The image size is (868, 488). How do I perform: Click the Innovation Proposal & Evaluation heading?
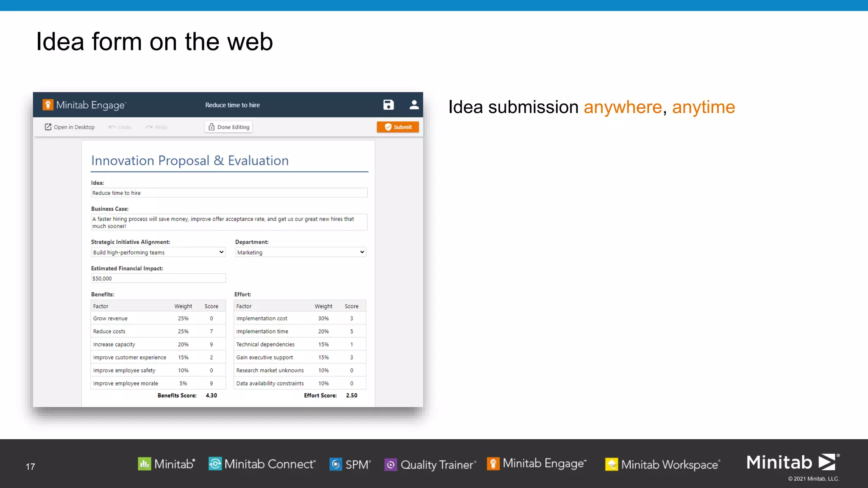(190, 161)
